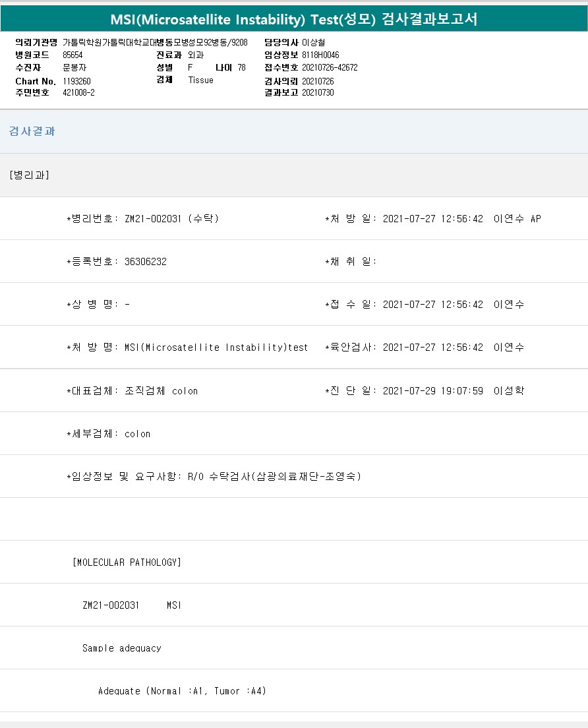
Task: Click test request date 20210726
Action: [x=318, y=81]
